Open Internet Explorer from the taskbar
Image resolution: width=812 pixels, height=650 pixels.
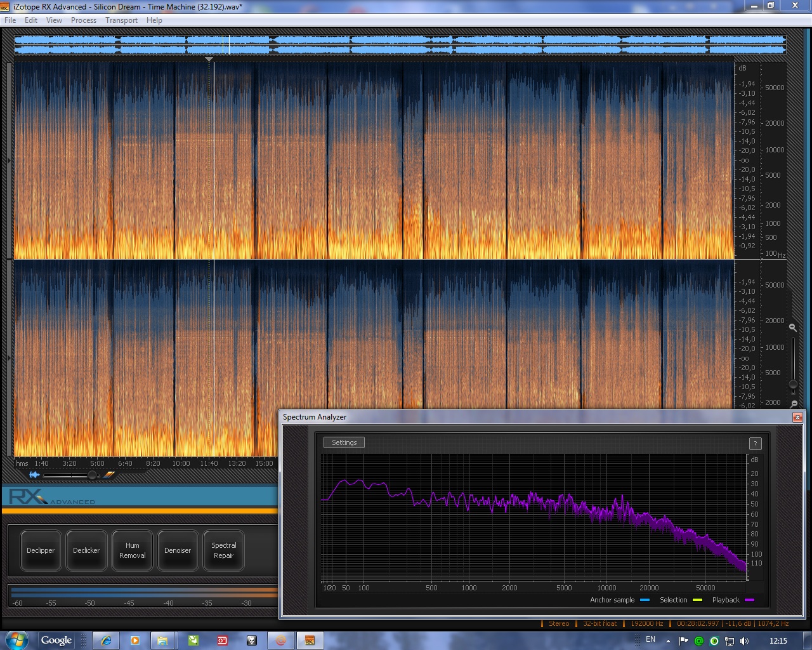point(106,640)
